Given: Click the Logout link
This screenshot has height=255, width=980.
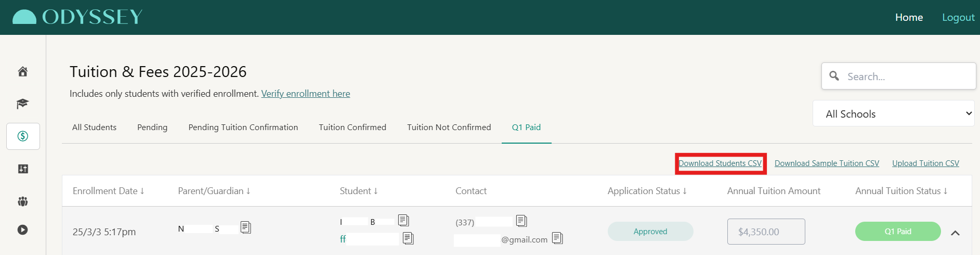Looking at the screenshot, I should [x=958, y=17].
